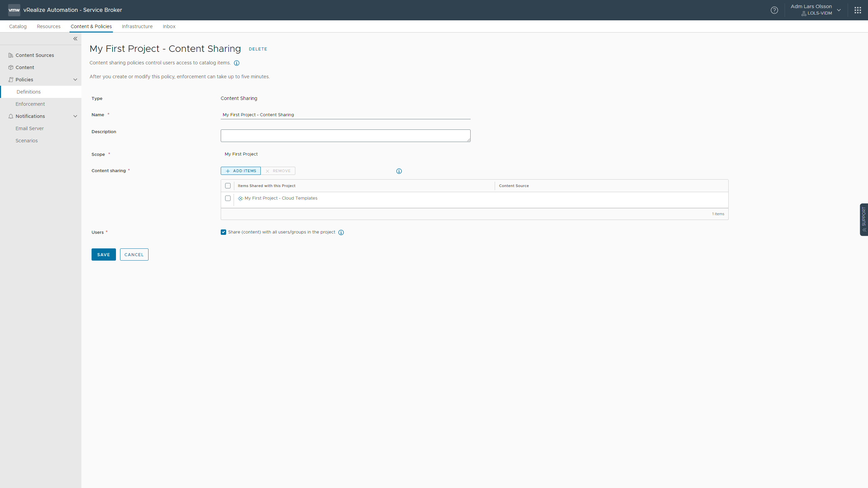Click the organization icon beside LOLS-VIDM
868x488 pixels.
point(804,14)
